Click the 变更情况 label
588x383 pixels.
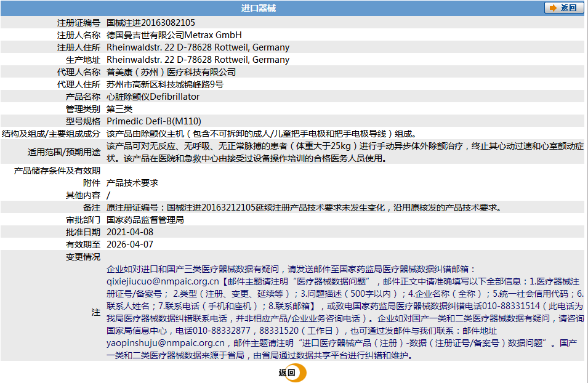[x=83, y=257]
